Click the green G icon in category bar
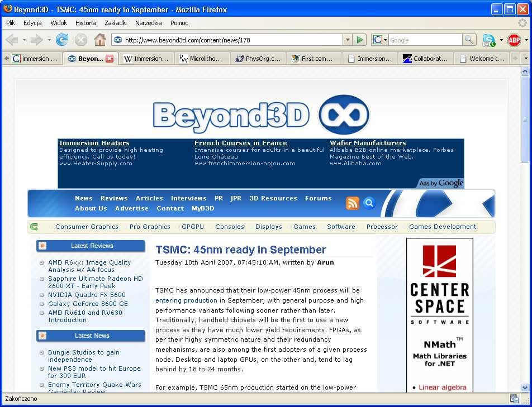The width and height of the screenshot is (532, 407). tap(34, 227)
